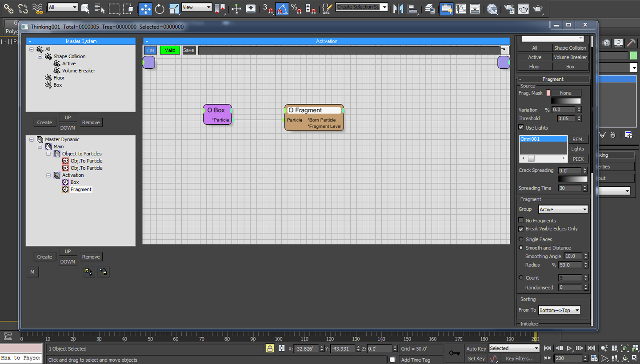The width and height of the screenshot is (640, 364).
Task: Click the Volume Breaker group tab
Action: coord(570,57)
